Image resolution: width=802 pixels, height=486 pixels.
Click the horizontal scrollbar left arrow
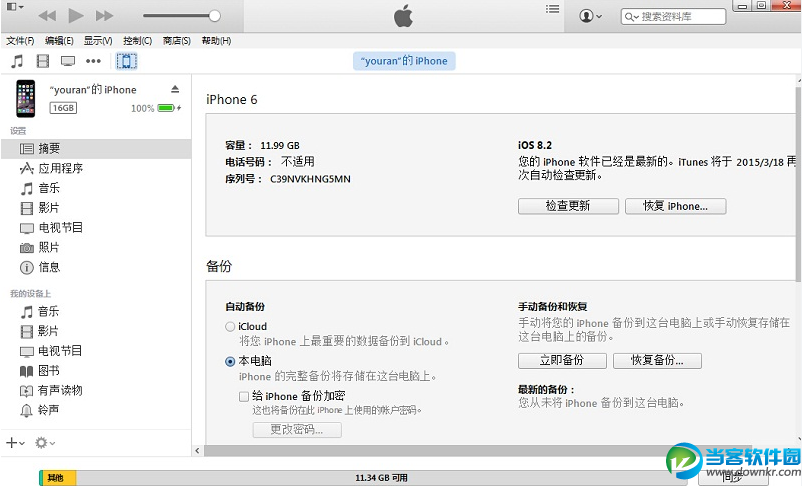click(x=197, y=451)
